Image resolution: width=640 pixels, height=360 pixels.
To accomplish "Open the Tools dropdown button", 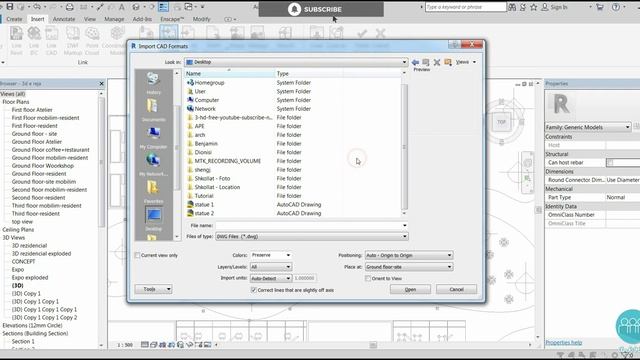I will (x=153, y=289).
